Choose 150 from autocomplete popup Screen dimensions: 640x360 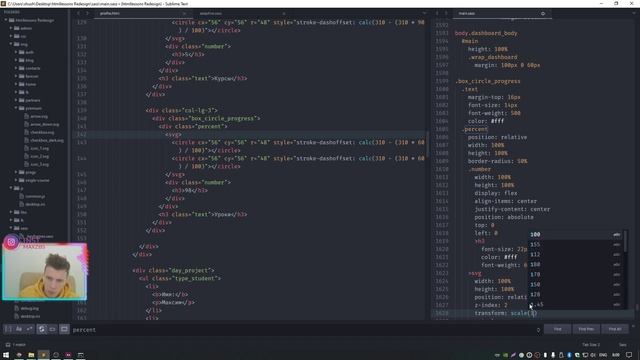576,284
